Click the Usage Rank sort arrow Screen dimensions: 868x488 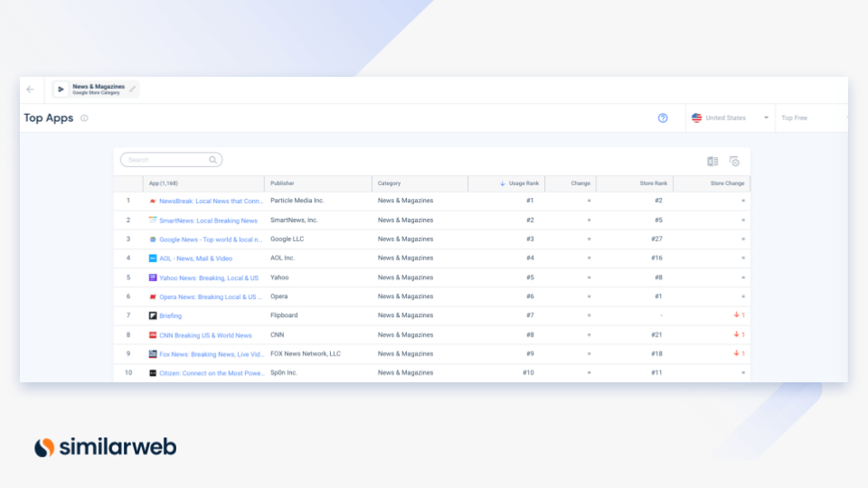(x=503, y=183)
